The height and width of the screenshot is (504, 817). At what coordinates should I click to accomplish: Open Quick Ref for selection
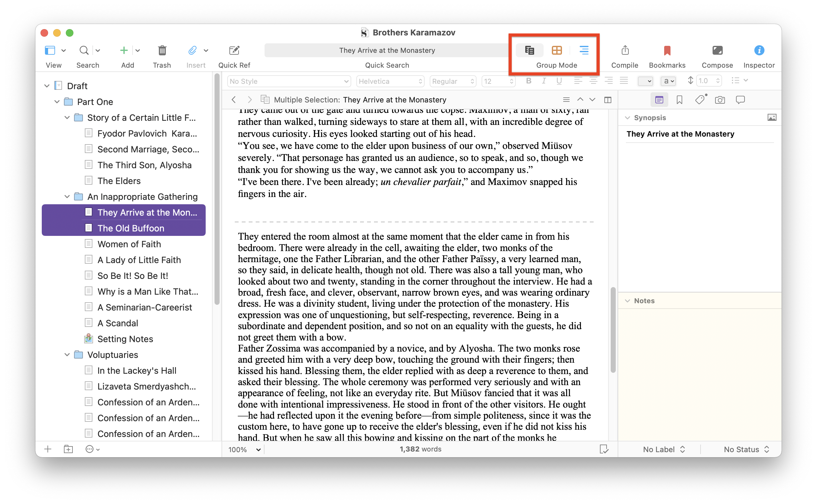point(234,50)
